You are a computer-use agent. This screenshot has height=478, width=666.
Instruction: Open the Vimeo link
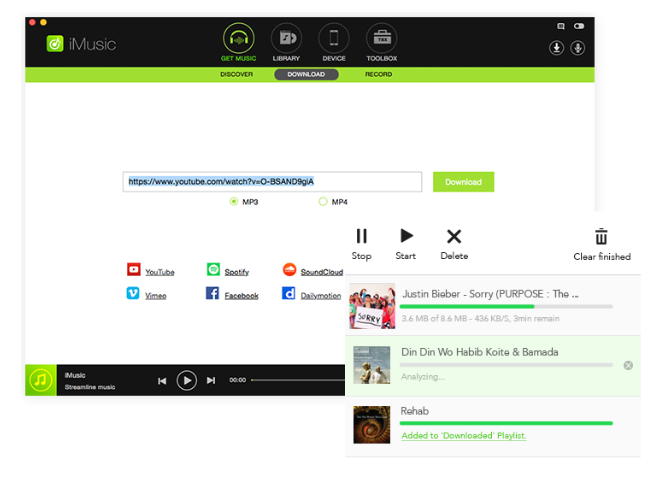pyautogui.click(x=155, y=296)
